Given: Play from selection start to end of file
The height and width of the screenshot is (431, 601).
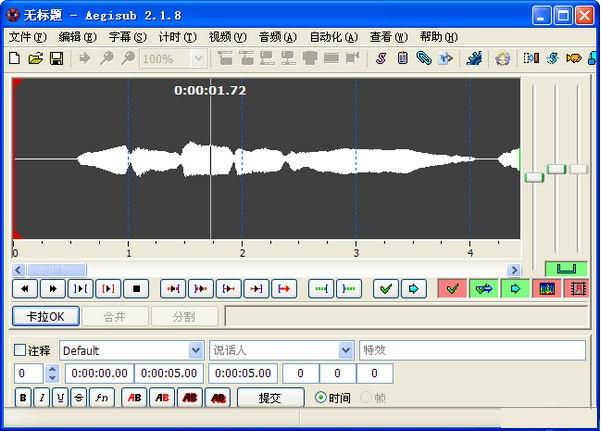Looking at the screenshot, I should [x=284, y=289].
